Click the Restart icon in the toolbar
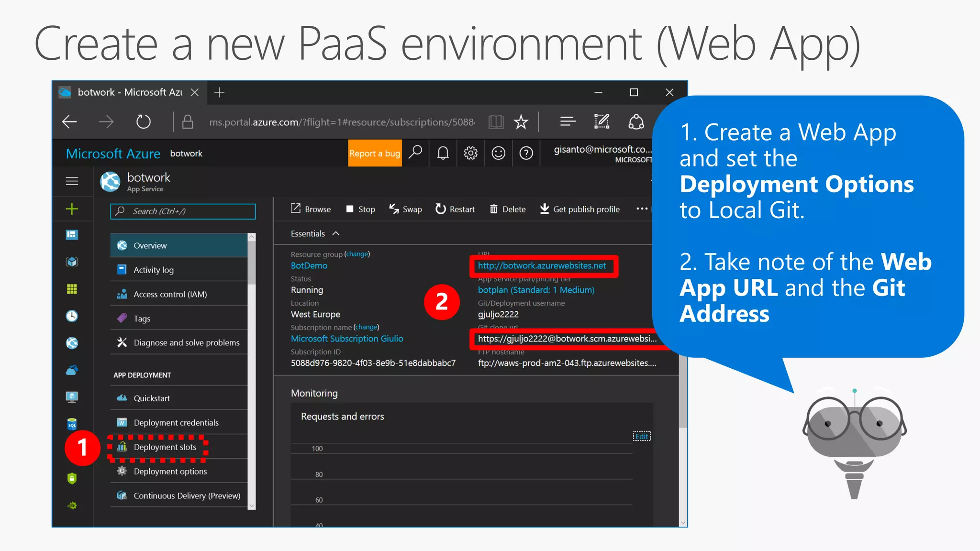 [x=440, y=209]
